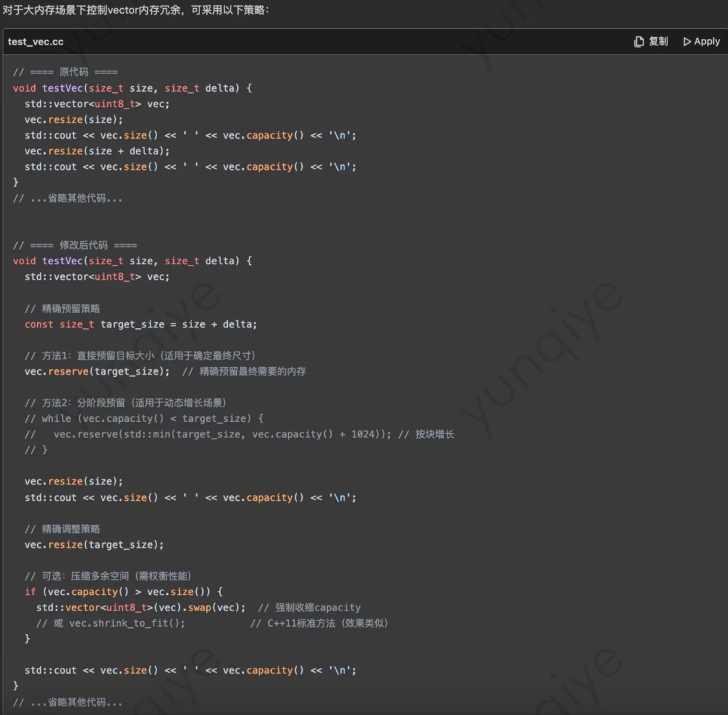Click the test_vec.cc file name
The height and width of the screenshot is (715, 728).
point(36,42)
